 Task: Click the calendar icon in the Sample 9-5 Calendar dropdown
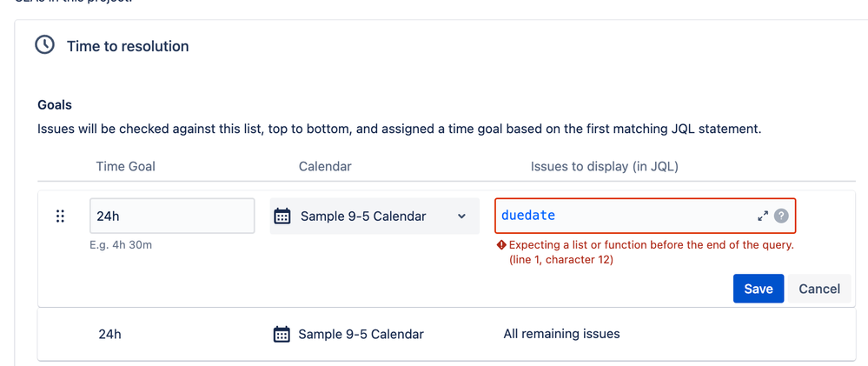click(x=282, y=216)
